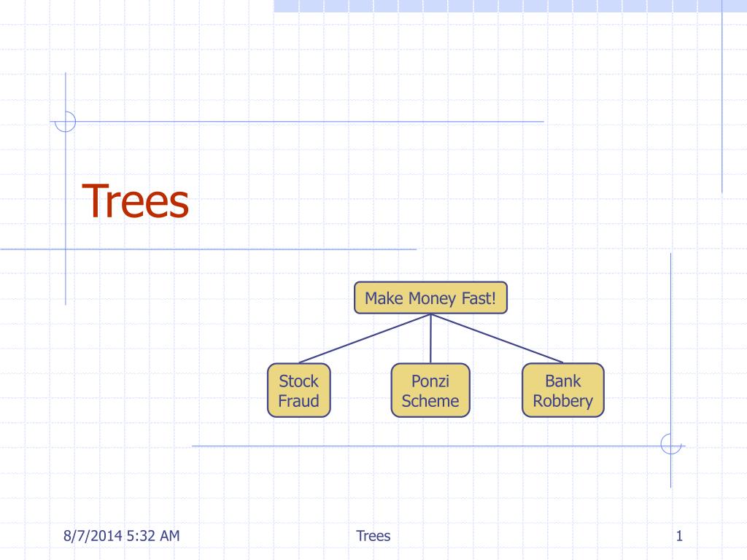
Task: Select the red 'Trees' slide title
Action: [x=135, y=202]
